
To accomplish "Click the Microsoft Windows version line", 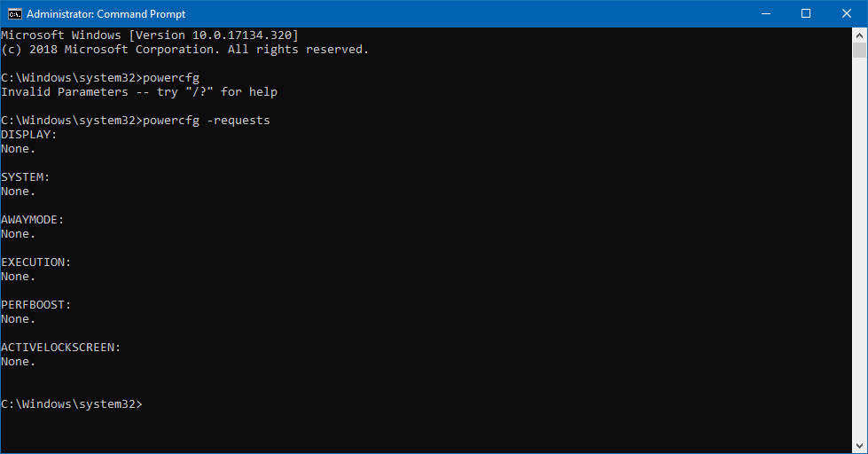I will pyautogui.click(x=150, y=35).
